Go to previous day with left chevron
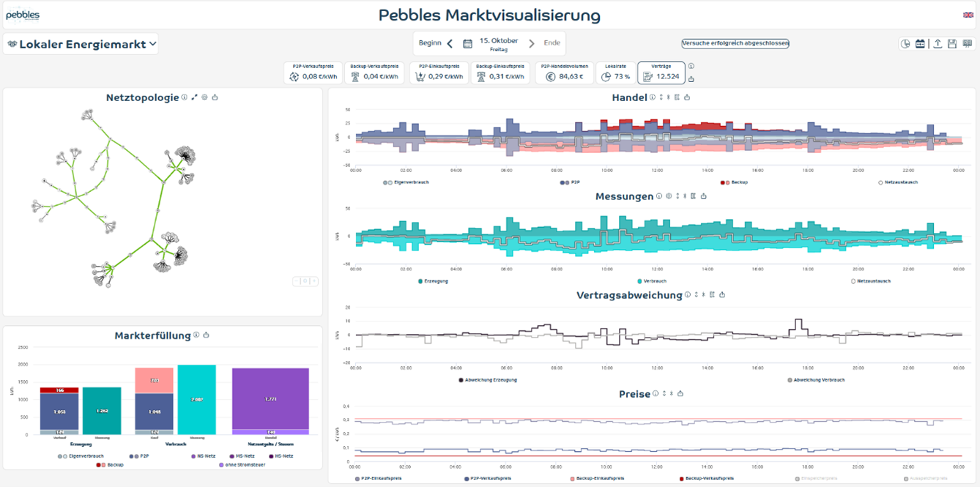Screen dimensions: 980x487 point(450,44)
